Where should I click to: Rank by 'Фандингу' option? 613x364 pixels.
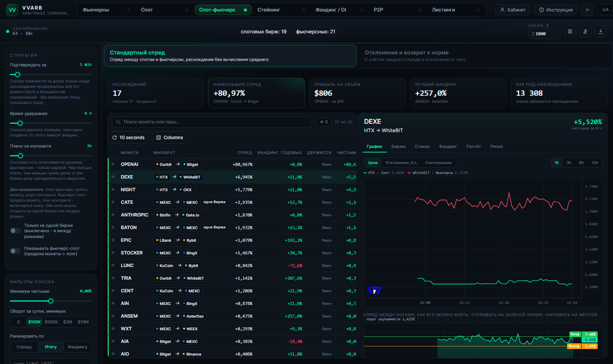coord(77,347)
